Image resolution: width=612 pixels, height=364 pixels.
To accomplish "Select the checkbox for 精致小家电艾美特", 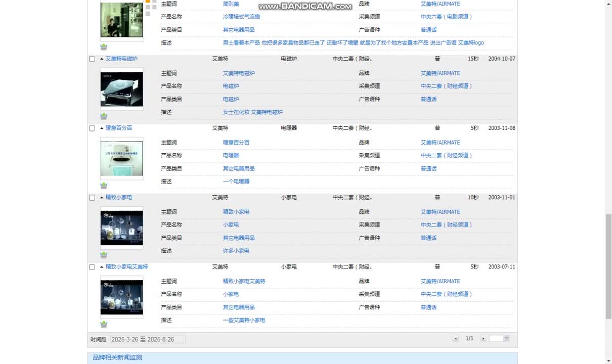I will pyautogui.click(x=92, y=267).
